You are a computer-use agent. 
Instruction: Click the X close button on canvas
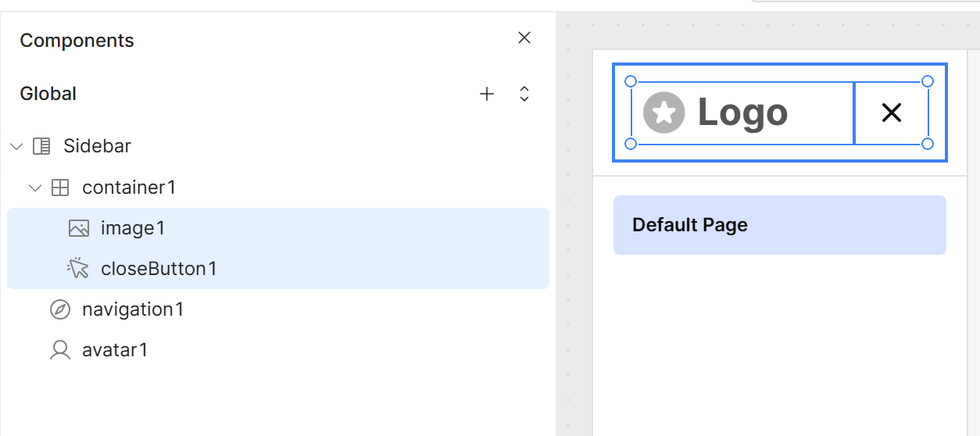(892, 113)
